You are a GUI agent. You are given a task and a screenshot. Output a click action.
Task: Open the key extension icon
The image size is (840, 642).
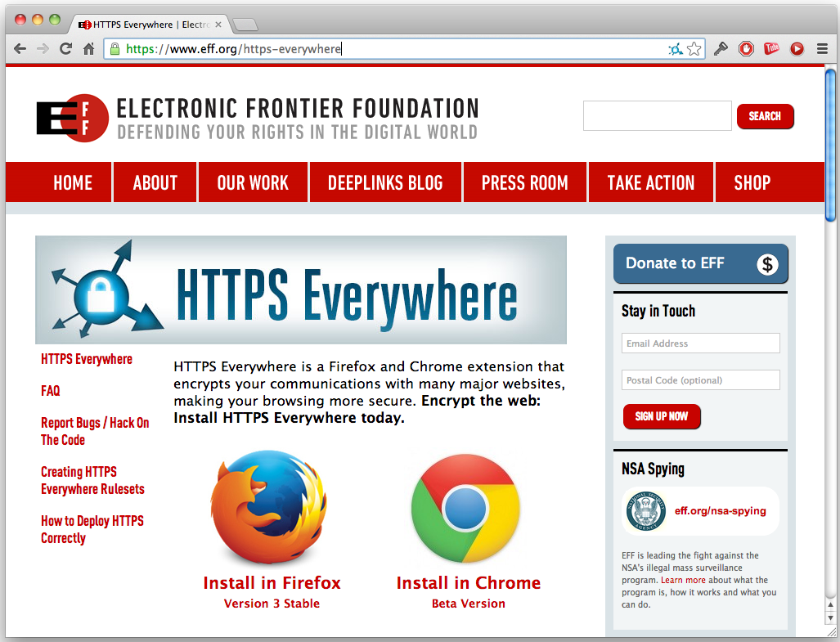[x=721, y=49]
